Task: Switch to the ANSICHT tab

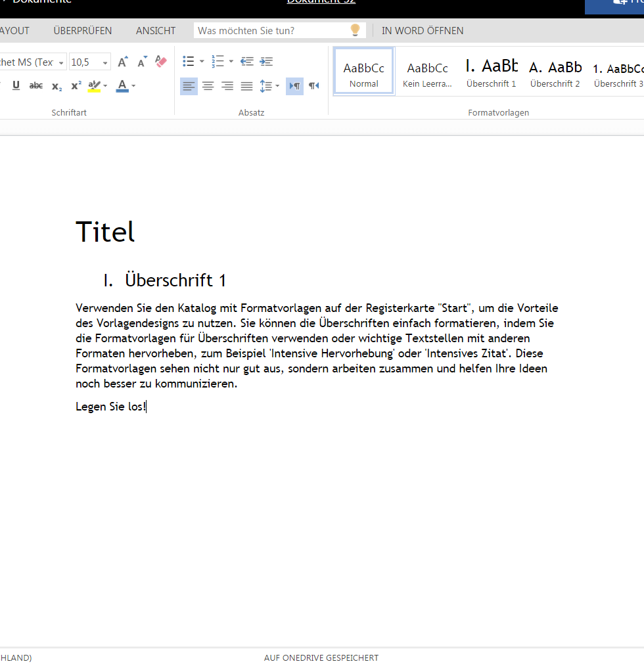Action: (x=156, y=31)
